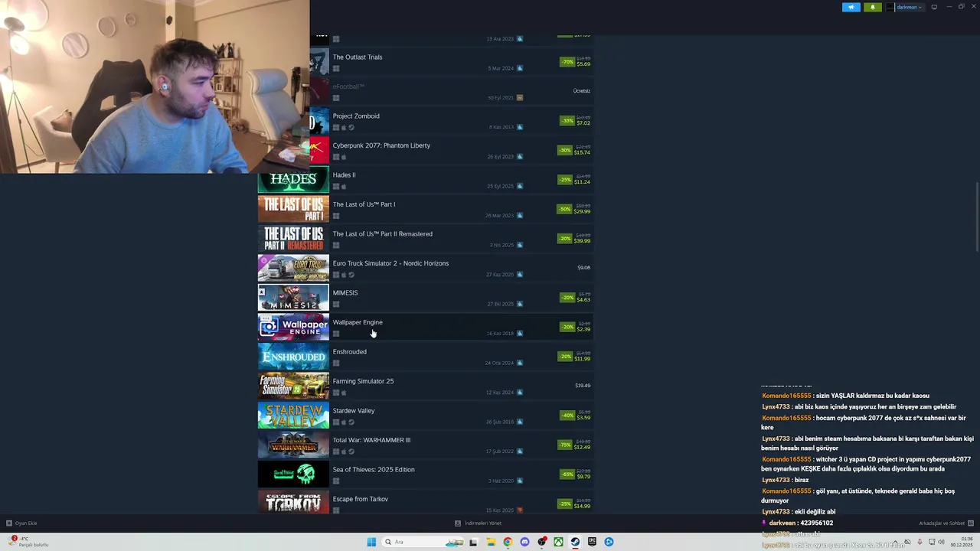Open the Xbox app from the taskbar
The image size is (980, 551).
point(558,542)
